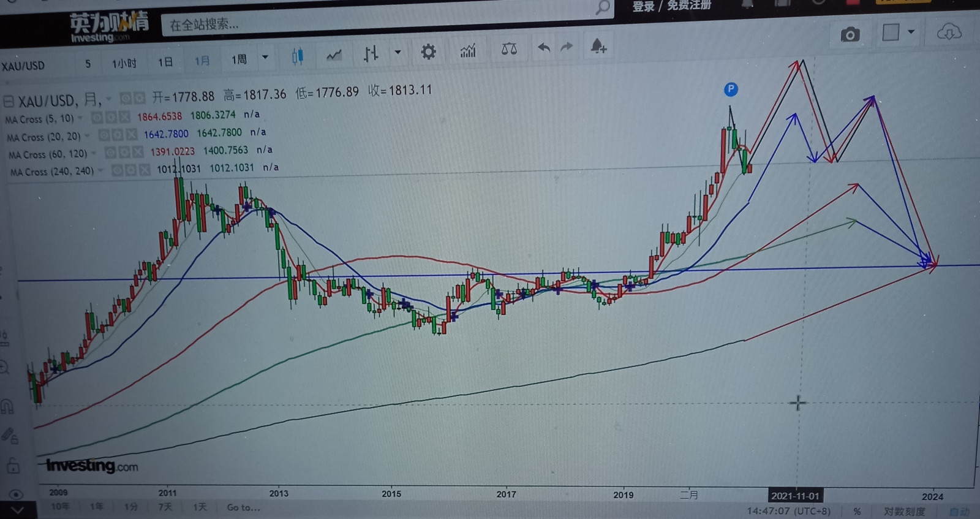Select the candlestick chart type icon
980x519 pixels.
[298, 56]
